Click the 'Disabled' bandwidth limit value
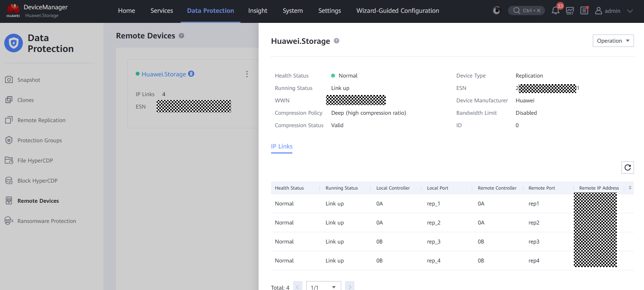 point(526,113)
